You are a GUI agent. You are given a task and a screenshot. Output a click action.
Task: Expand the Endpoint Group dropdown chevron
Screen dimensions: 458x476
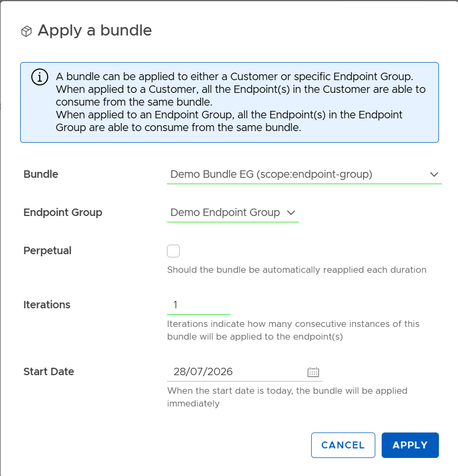pos(291,213)
